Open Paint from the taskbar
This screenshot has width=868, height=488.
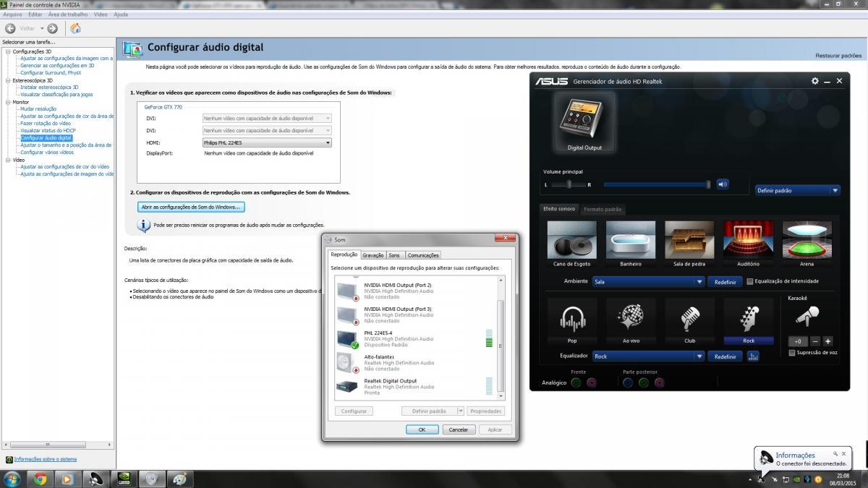click(179, 479)
